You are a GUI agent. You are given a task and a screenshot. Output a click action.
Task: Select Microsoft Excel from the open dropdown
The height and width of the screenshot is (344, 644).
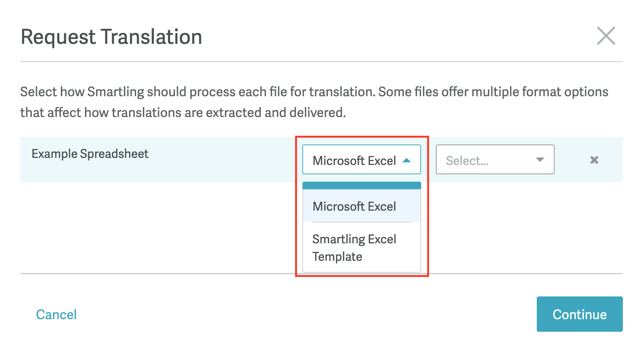pos(354,206)
